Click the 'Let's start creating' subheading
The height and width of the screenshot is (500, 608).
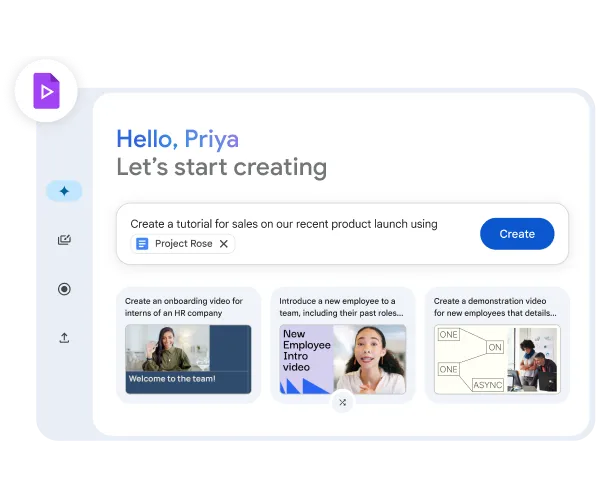tap(221, 167)
